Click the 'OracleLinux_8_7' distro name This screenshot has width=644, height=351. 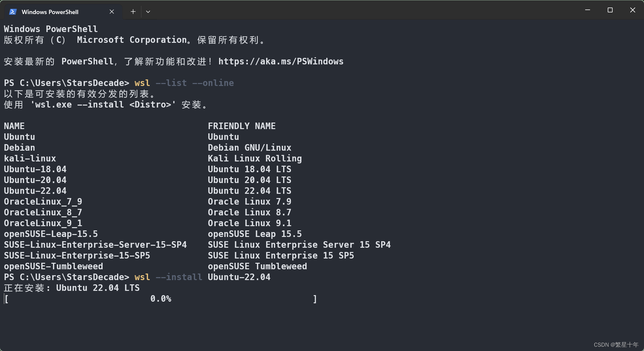(x=43, y=212)
